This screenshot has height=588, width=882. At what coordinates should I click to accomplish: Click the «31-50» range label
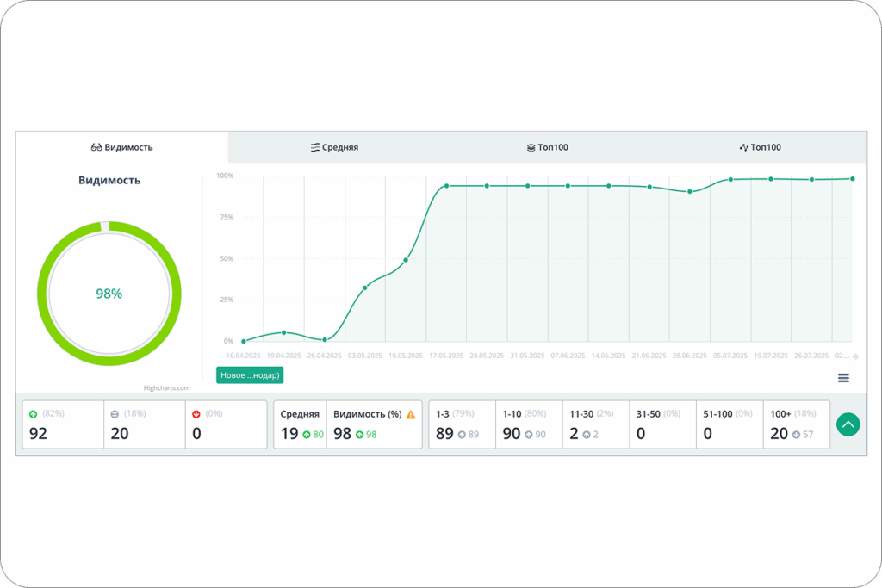click(x=648, y=414)
